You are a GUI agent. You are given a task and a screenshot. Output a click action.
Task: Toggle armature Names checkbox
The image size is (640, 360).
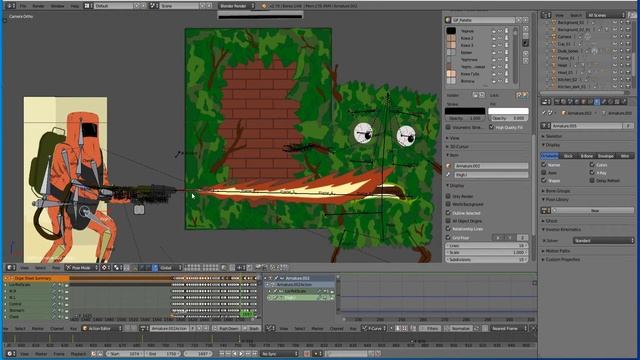[544, 165]
